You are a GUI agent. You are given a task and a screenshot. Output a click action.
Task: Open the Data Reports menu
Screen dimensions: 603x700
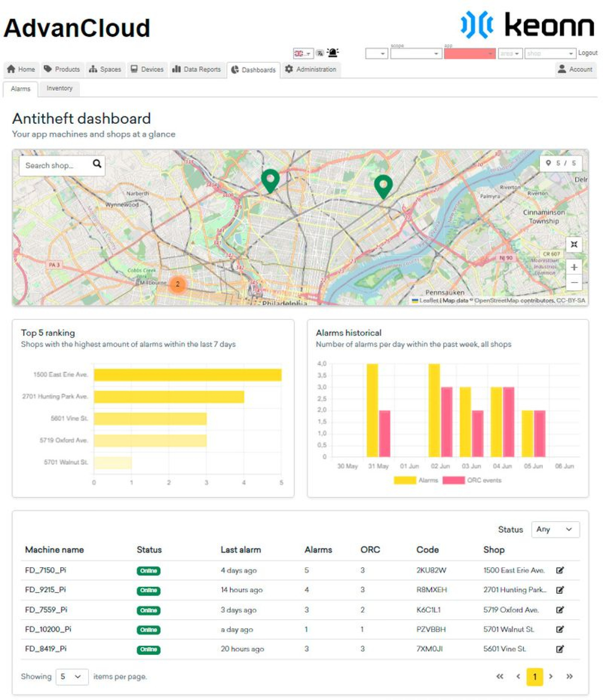[x=197, y=69]
